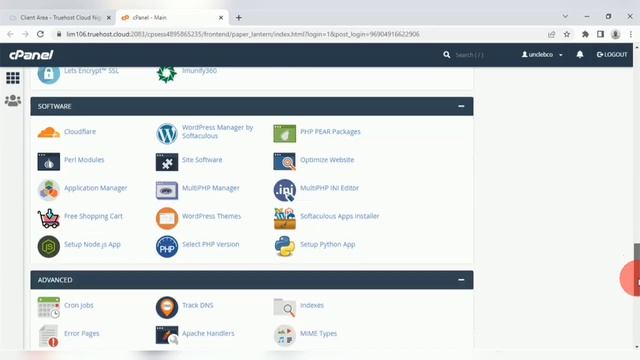Open PHP PEAR Packages icon
The height and width of the screenshot is (360, 640).
[x=284, y=133]
